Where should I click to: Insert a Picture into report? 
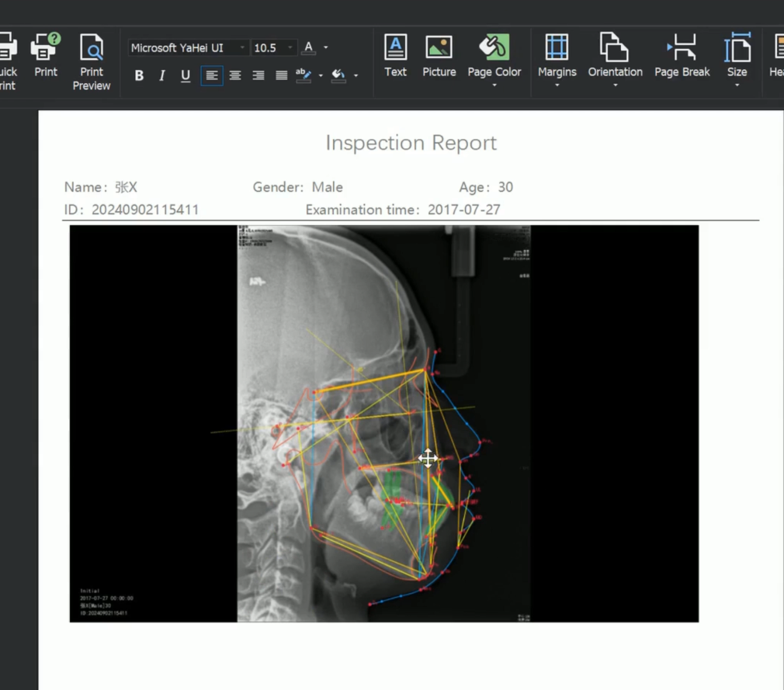pyautogui.click(x=439, y=56)
